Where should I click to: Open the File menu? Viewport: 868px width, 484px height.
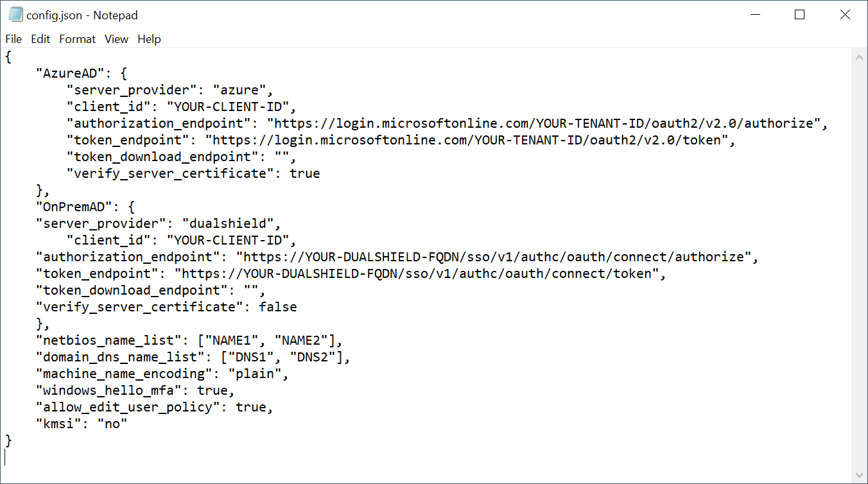click(x=13, y=39)
